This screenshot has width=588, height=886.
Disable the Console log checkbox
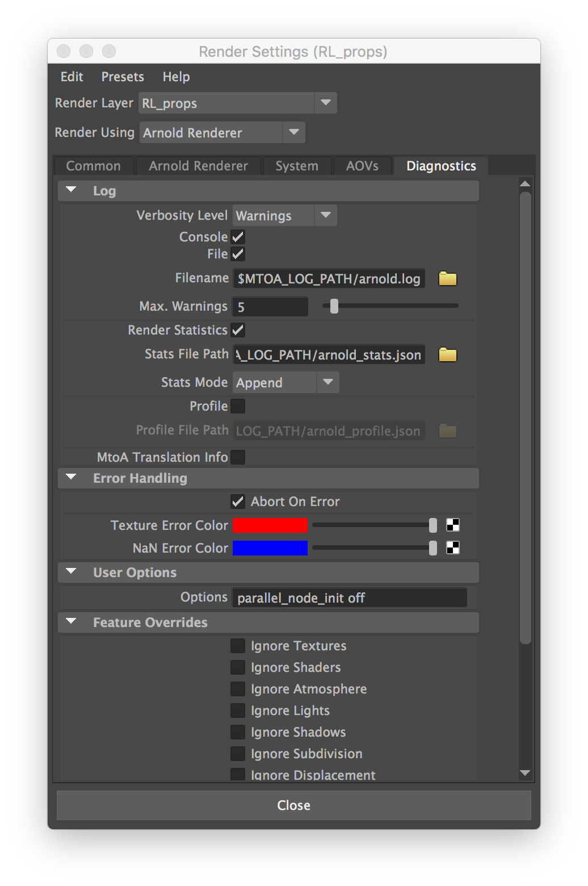[238, 237]
